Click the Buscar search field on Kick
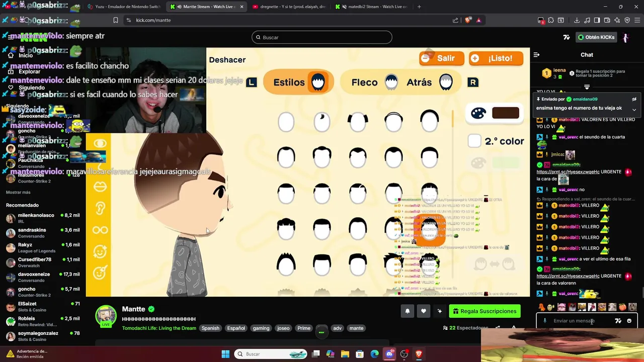644x362 pixels. [322, 37]
